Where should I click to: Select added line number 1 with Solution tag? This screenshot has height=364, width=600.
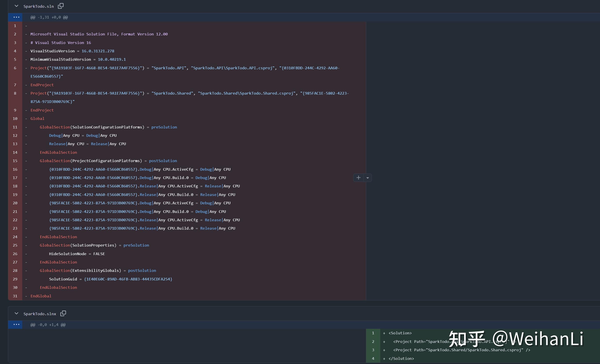pos(373,333)
